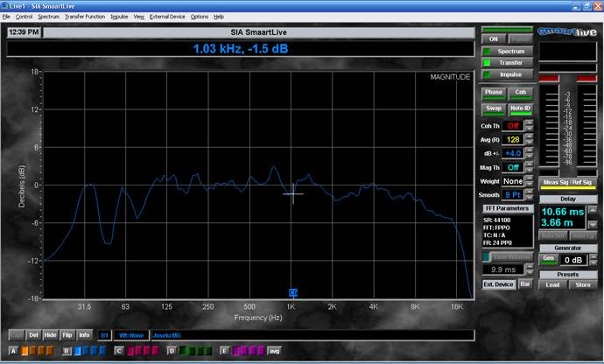Activate Impulse response mode
The image size is (604, 364).
(509, 74)
